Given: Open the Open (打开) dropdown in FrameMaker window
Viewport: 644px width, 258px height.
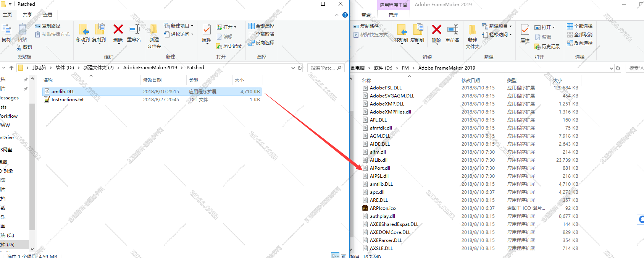Looking at the screenshot, I should point(545,28).
